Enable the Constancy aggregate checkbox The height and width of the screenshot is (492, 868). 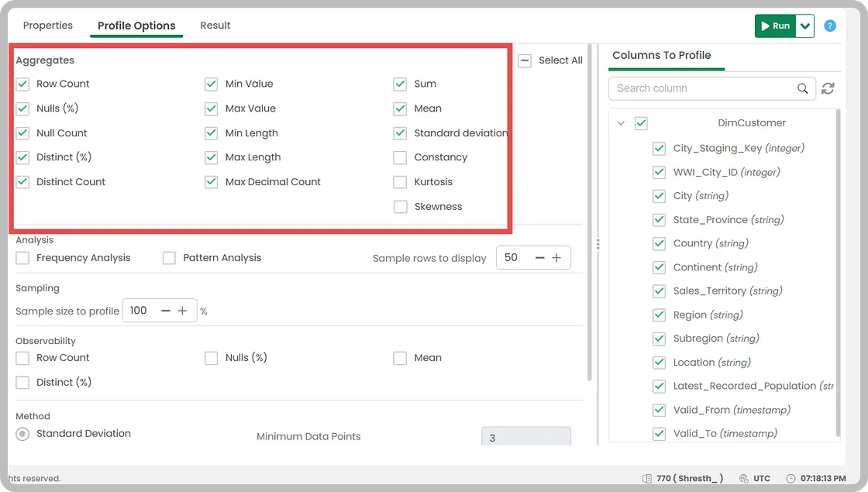(400, 158)
